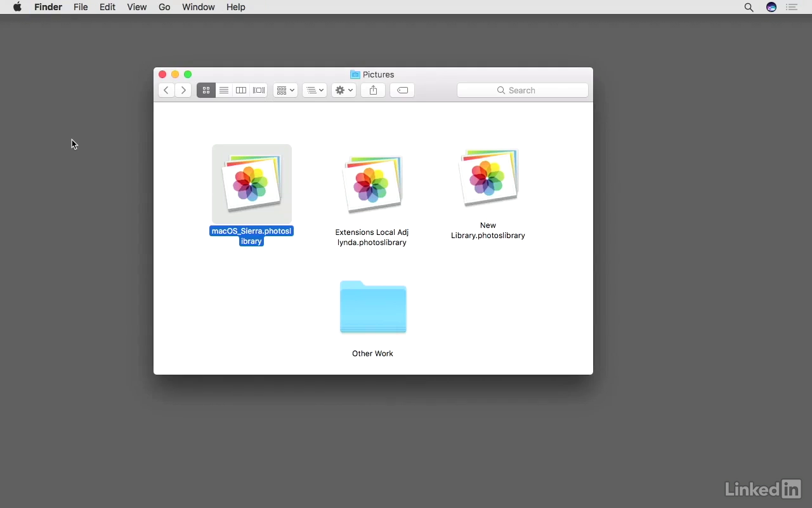Viewport: 812px width, 508px height.
Task: Open the Finder menu
Action: [48, 7]
